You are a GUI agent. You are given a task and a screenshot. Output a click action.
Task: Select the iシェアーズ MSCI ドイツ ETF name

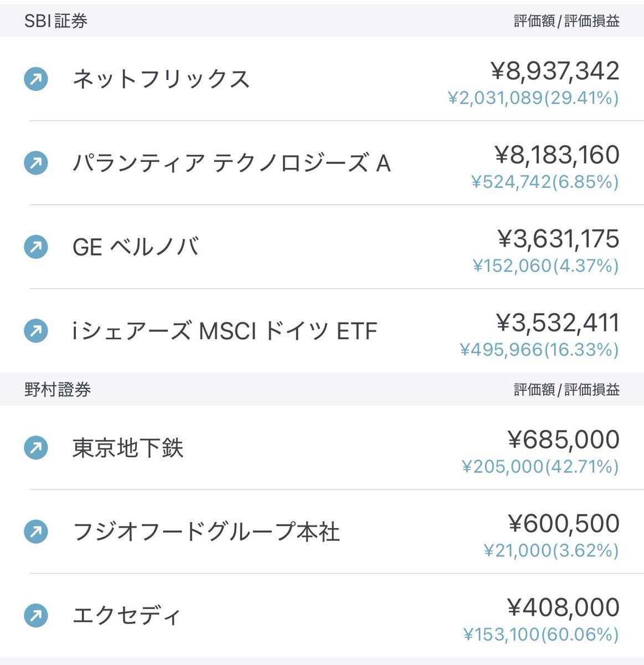[225, 331]
